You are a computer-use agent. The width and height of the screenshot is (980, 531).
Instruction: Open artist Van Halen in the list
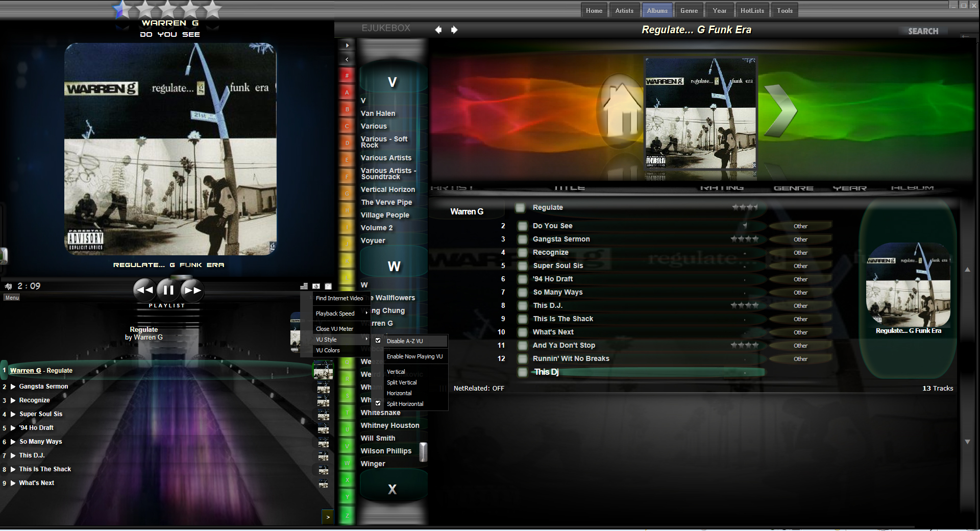[x=378, y=113]
